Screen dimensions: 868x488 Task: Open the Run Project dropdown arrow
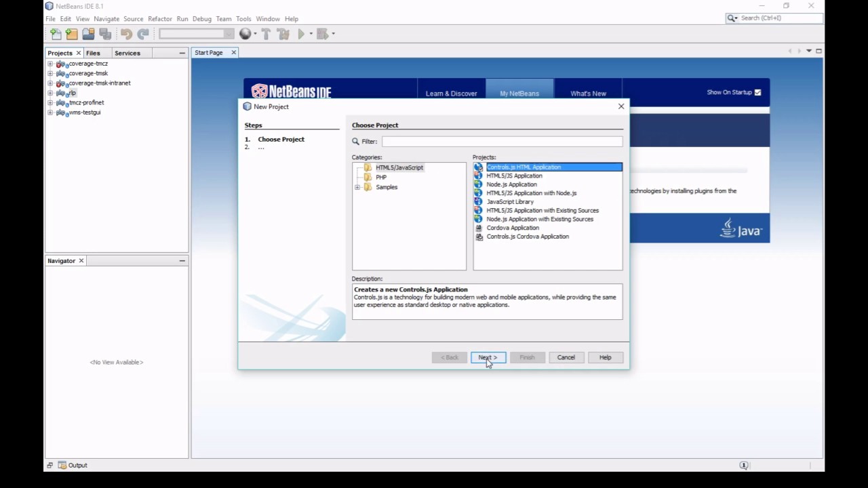[311, 34]
